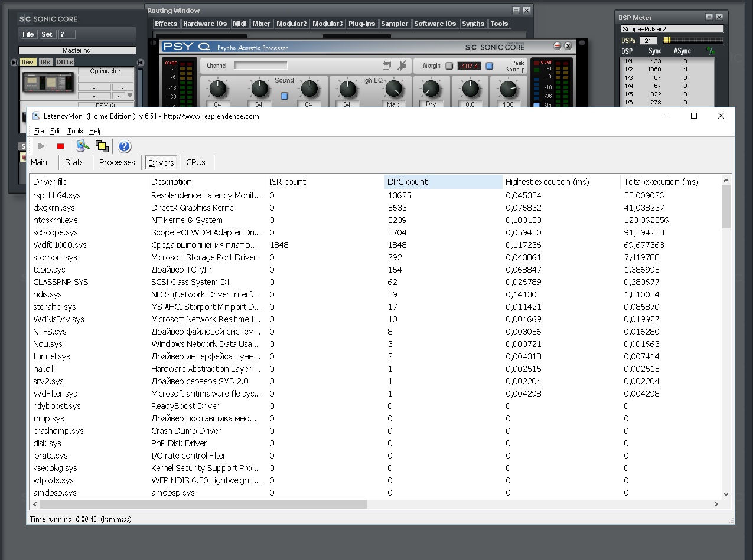The image size is (753, 560).
Task: Open Mixer menu in Routing Window
Action: pos(261,24)
